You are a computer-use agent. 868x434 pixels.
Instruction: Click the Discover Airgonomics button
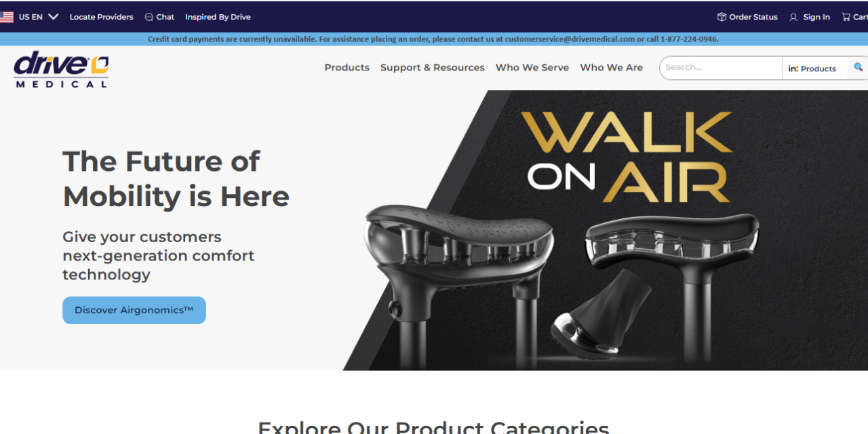point(134,310)
